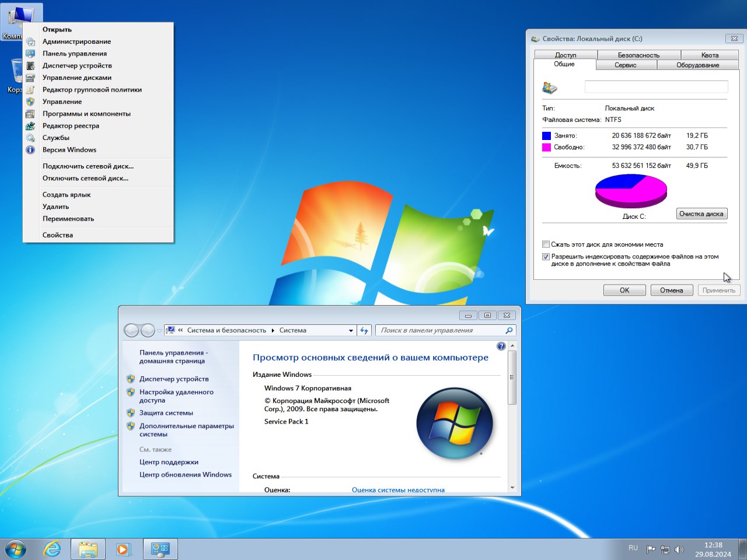Expand the breadcrumb arrow after Система и безопасность

point(273,330)
